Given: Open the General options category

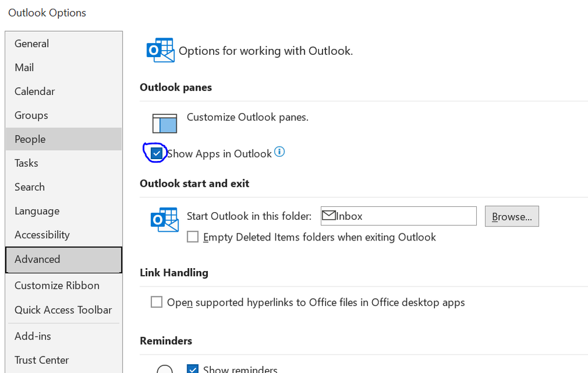Looking at the screenshot, I should pyautogui.click(x=32, y=44).
